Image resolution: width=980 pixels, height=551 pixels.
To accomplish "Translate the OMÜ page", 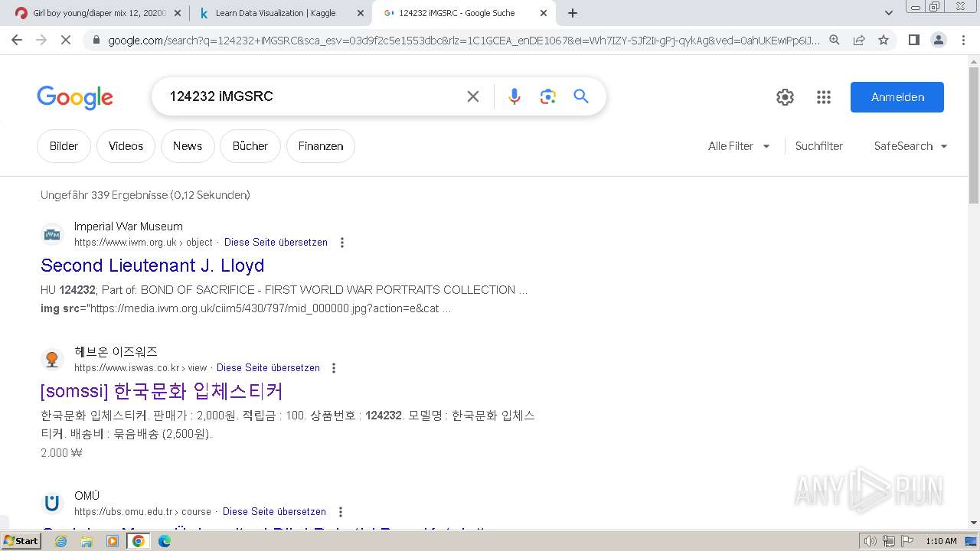I will pyautogui.click(x=274, y=512).
